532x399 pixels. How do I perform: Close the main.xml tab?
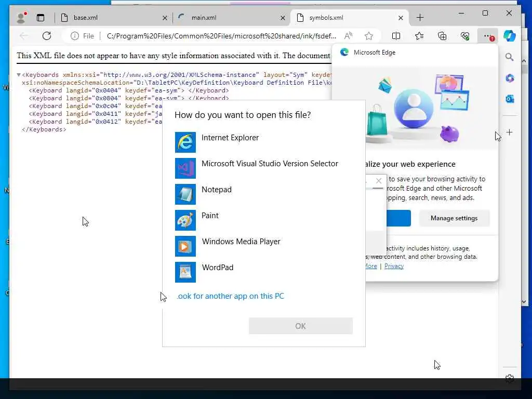pyautogui.click(x=283, y=18)
